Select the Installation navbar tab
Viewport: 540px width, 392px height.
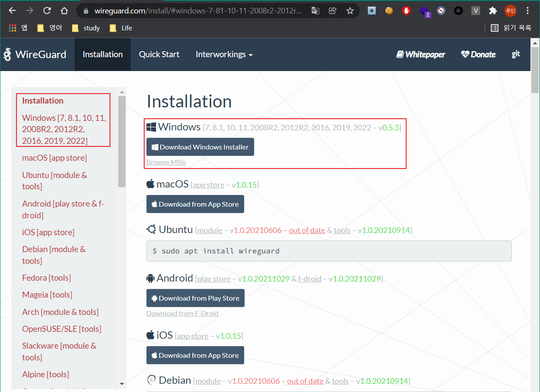(x=103, y=55)
